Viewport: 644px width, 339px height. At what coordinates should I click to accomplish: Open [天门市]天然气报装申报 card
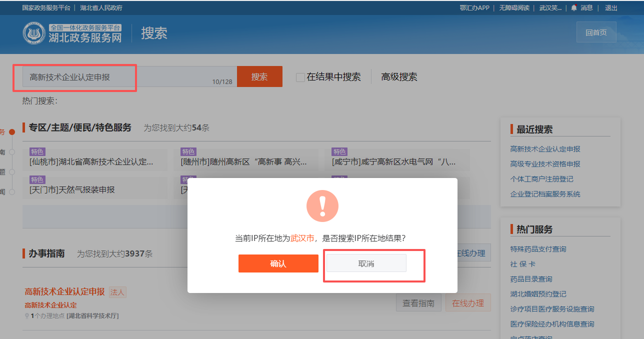[x=95, y=187]
